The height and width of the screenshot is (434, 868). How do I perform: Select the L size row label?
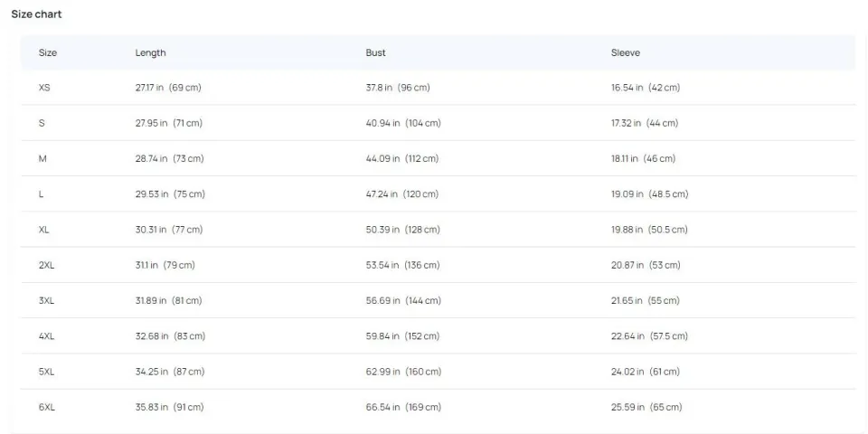tap(42, 194)
